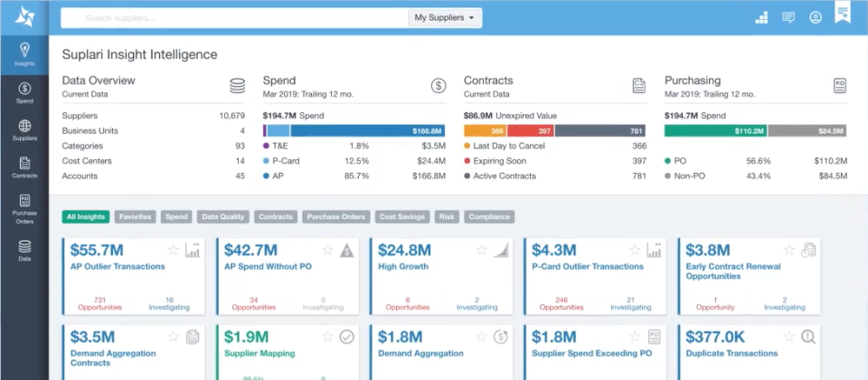Open AP Spend Without PO title
This screenshot has height=380, width=868.
268,266
